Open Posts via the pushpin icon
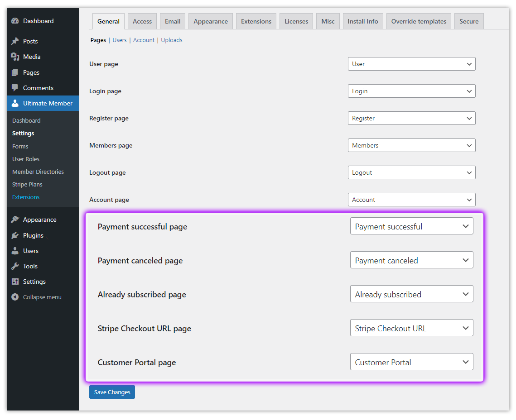 [x=14, y=41]
